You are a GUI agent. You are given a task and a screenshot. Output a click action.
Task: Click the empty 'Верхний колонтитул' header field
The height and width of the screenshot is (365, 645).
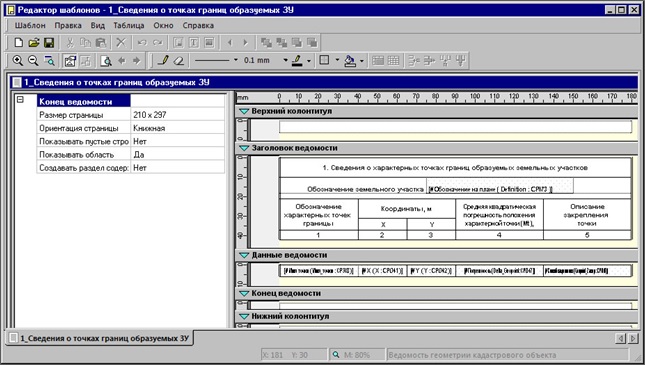[455, 127]
